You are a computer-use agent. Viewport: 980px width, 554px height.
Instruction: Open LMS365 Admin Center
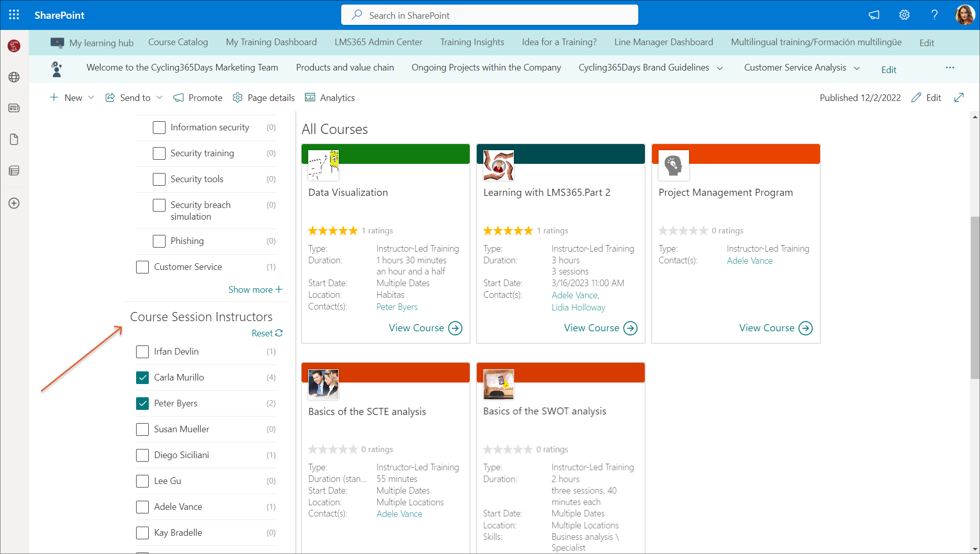click(378, 42)
